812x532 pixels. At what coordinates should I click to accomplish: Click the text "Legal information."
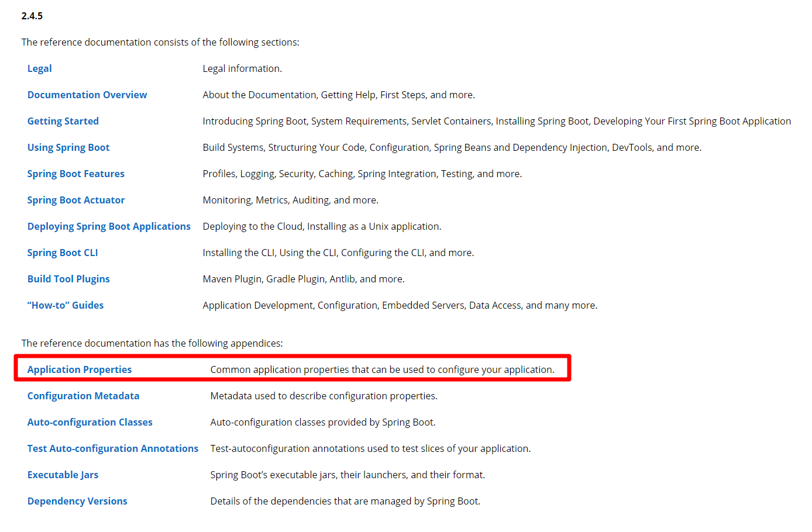(x=242, y=68)
